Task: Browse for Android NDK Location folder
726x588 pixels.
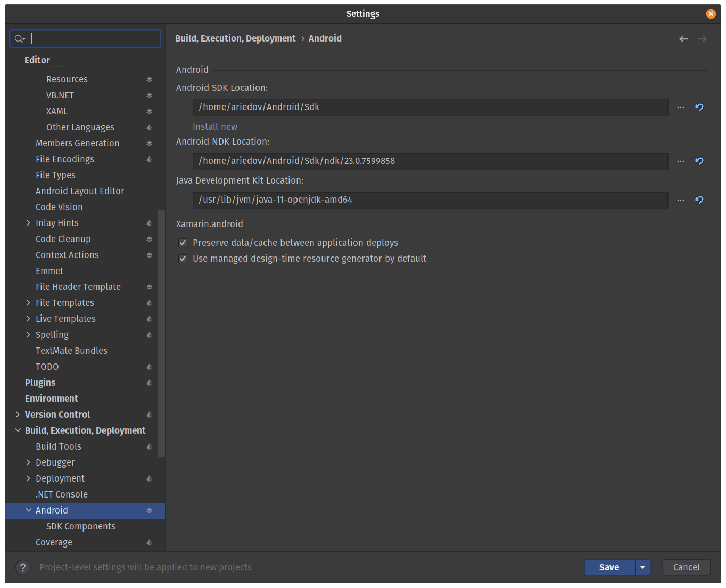Action: 681,161
